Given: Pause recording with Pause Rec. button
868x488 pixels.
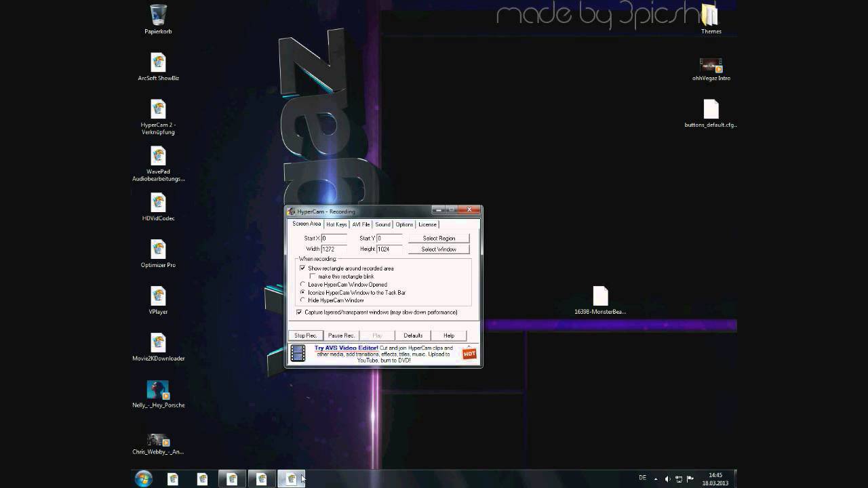Looking at the screenshot, I should point(341,335).
